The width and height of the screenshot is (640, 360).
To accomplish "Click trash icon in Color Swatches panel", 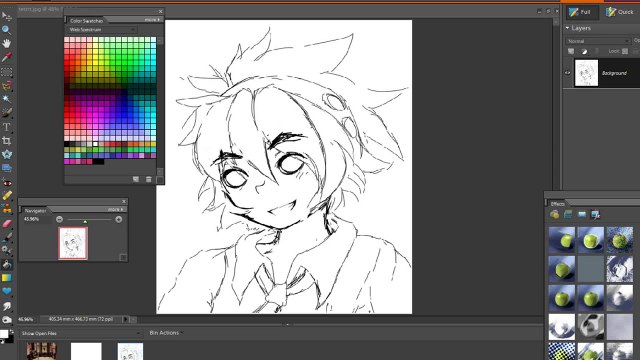I will coord(149,179).
